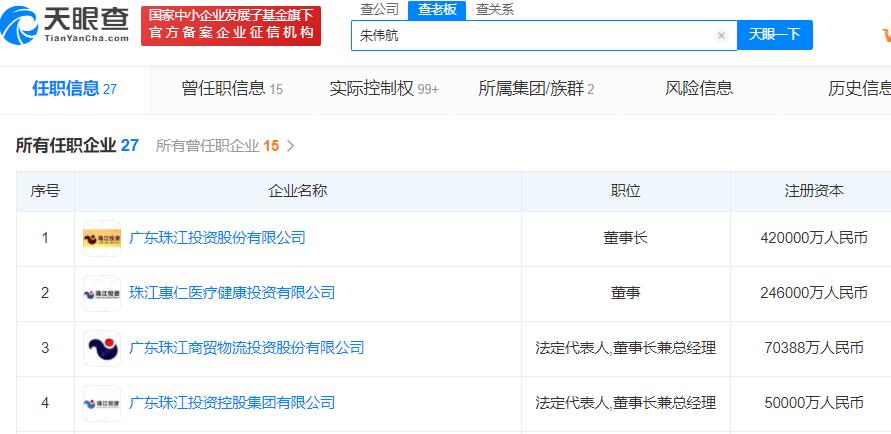Click the 企业名称 column header
The height and width of the screenshot is (434, 891).
pyautogui.click(x=298, y=191)
